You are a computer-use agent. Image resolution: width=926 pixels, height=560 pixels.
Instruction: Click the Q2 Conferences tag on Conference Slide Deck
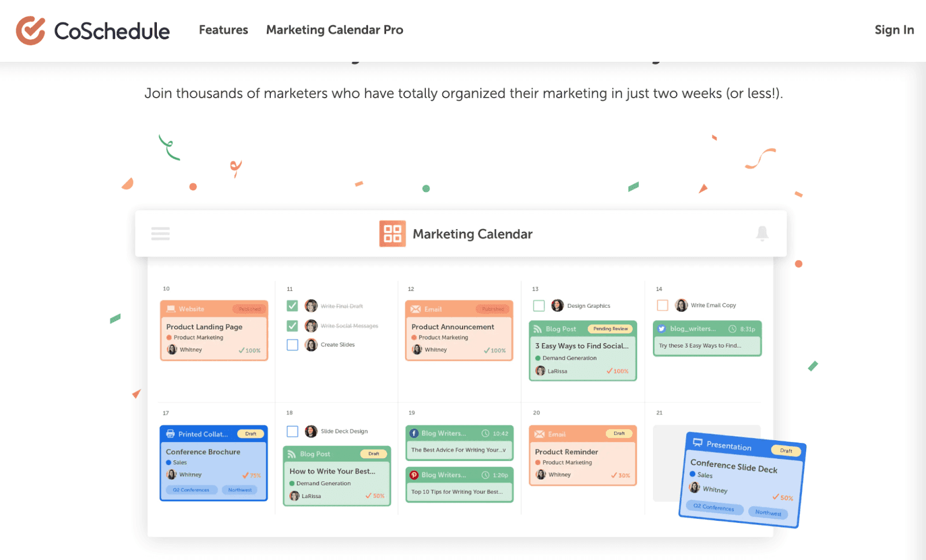point(714,507)
